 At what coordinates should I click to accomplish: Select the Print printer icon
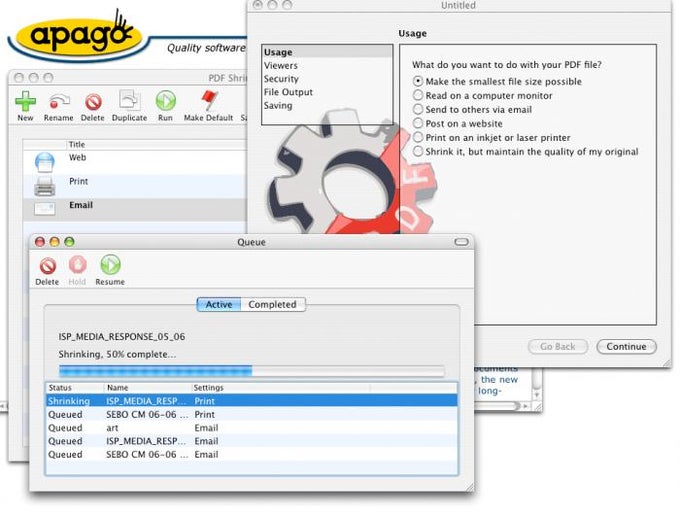(45, 186)
